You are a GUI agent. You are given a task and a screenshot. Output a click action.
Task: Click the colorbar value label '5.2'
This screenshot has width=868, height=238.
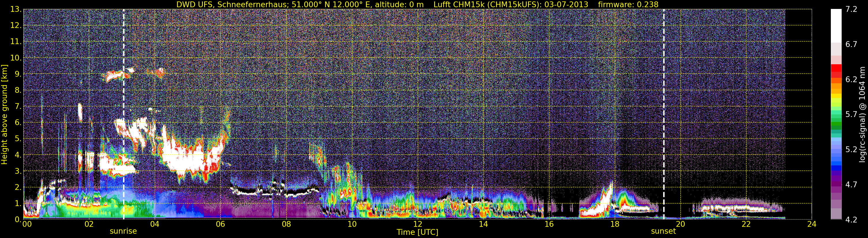click(852, 150)
